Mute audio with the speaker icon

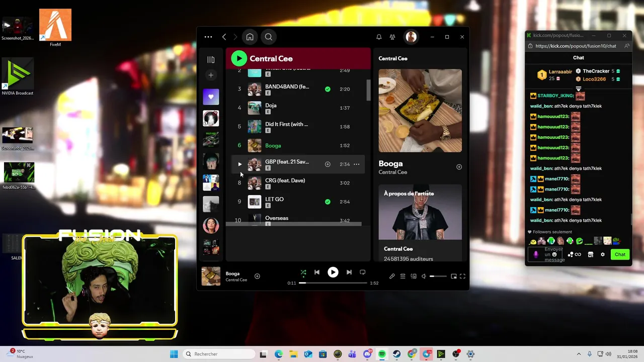point(424,276)
